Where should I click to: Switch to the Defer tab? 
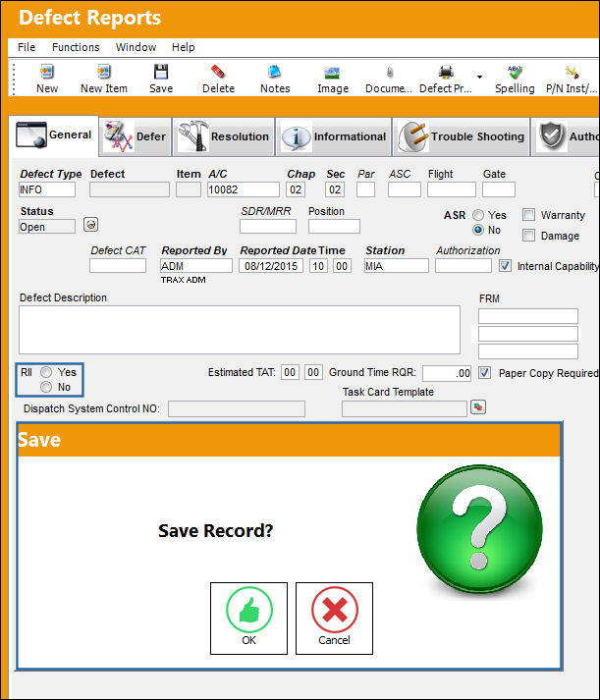(x=136, y=136)
